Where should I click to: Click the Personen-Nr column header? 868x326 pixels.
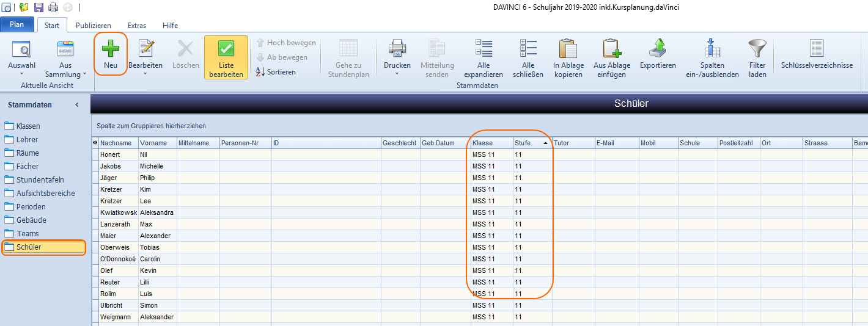coord(245,143)
